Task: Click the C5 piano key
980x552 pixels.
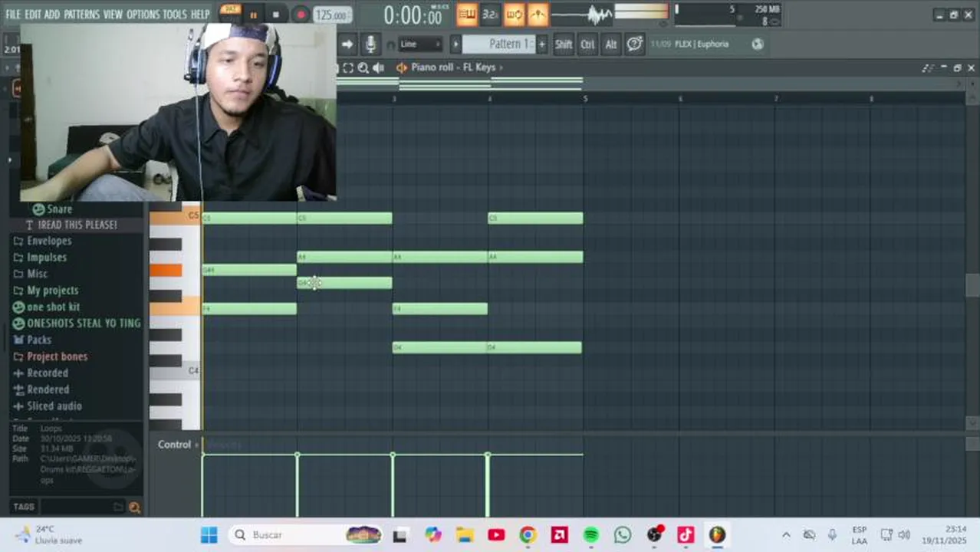Action: (x=175, y=216)
